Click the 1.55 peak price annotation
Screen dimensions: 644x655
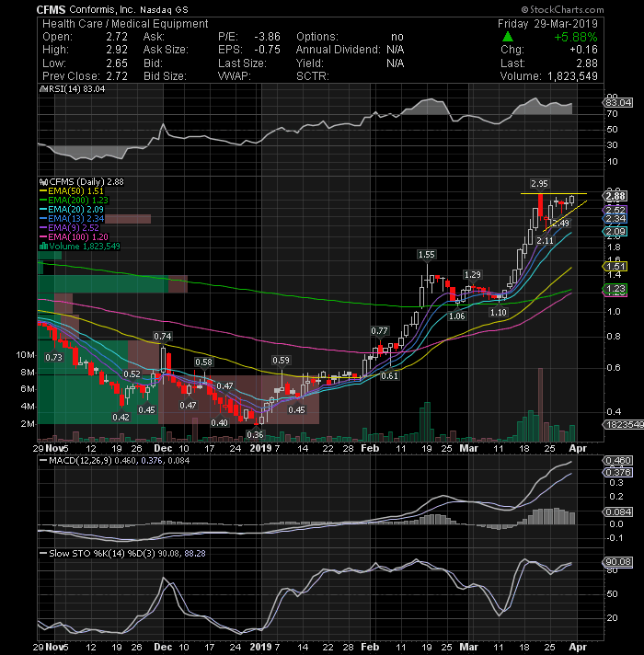pos(426,255)
